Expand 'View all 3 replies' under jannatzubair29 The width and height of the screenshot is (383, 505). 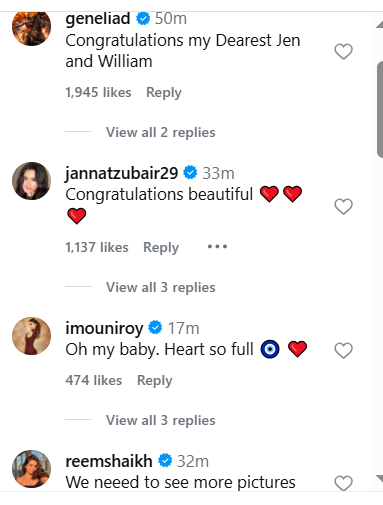[x=161, y=287]
